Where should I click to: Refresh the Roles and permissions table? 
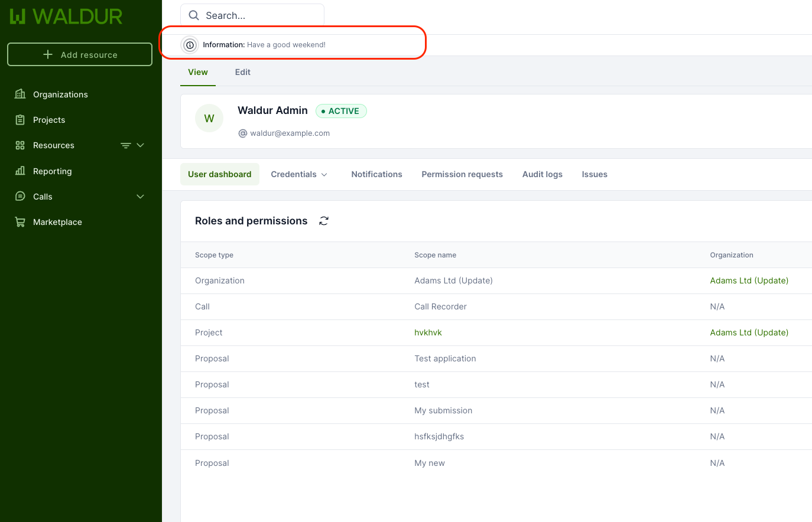[x=324, y=221]
